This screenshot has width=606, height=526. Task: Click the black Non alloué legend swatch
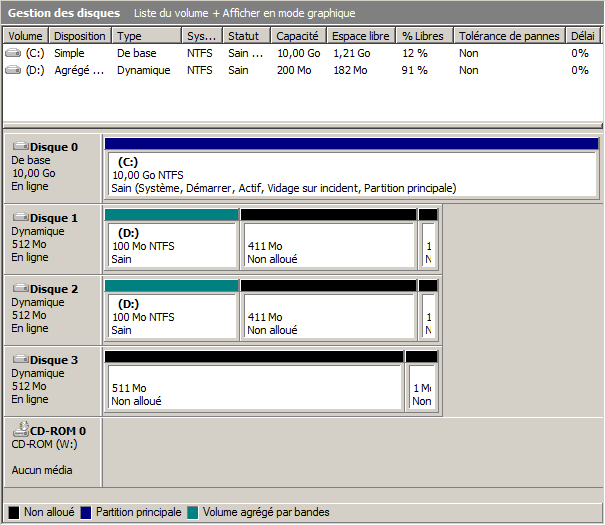[14, 512]
